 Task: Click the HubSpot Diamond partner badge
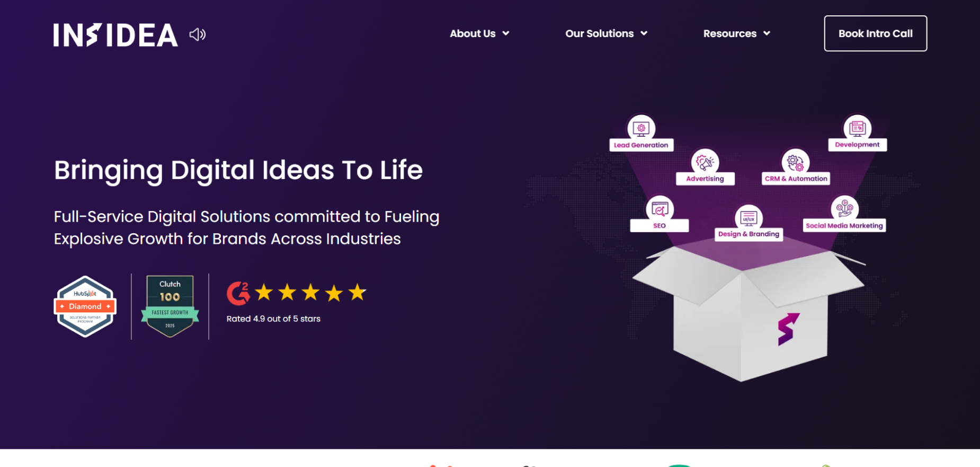(85, 306)
